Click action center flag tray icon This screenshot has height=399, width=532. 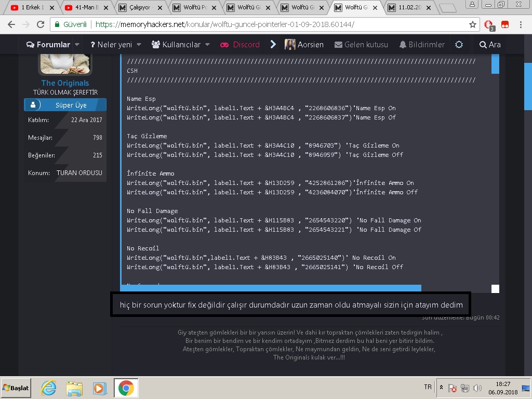click(452, 388)
